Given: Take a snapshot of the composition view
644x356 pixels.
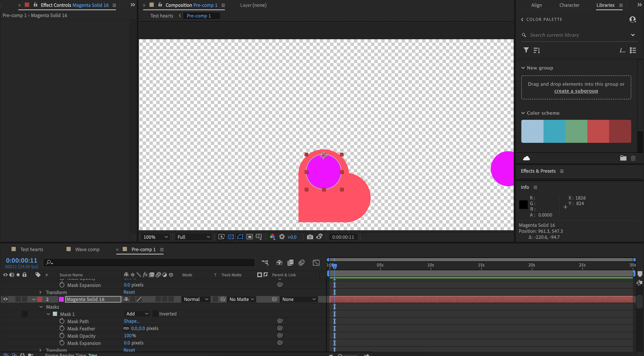Looking at the screenshot, I should (x=310, y=237).
